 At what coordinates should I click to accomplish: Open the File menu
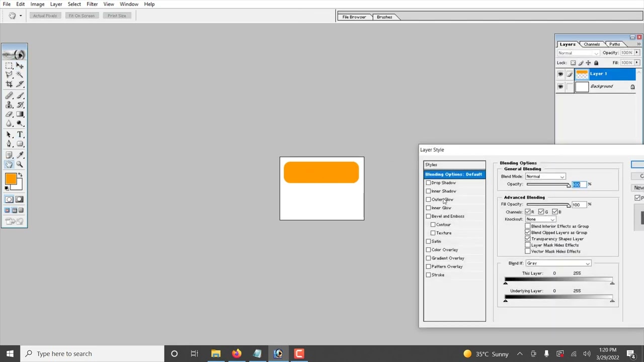(x=7, y=4)
